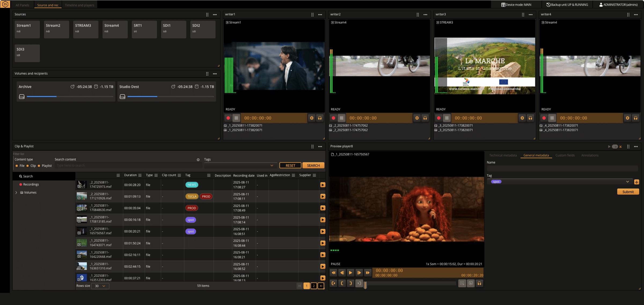Open the ADMINISTRATOR user menu
The image size is (644, 305).
618,5
